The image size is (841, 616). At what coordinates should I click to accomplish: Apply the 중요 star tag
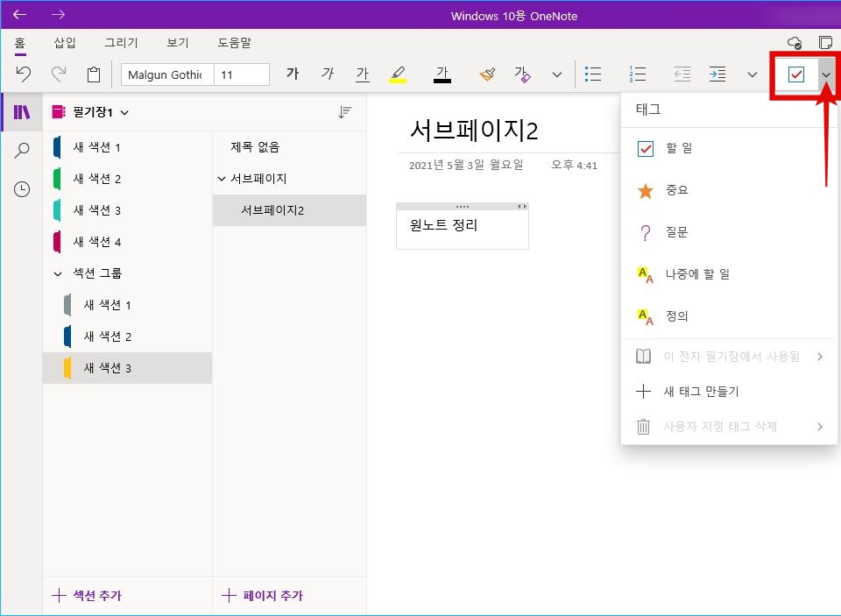click(730, 190)
